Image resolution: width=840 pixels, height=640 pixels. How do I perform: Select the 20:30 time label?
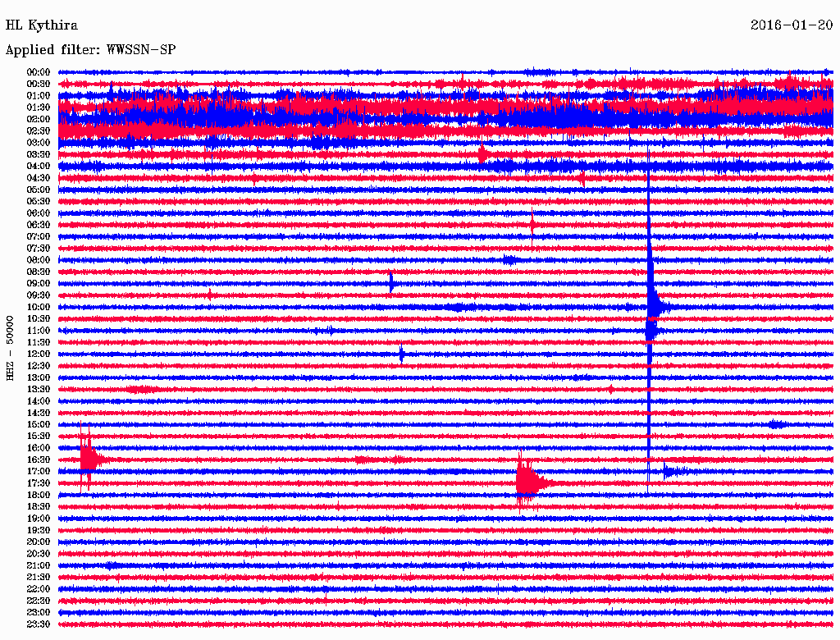point(39,554)
